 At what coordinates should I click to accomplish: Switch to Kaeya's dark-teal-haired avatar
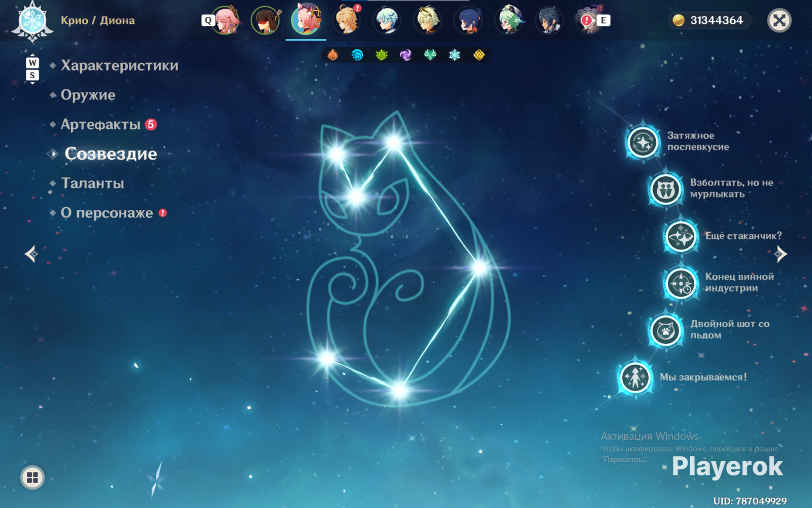tap(549, 20)
